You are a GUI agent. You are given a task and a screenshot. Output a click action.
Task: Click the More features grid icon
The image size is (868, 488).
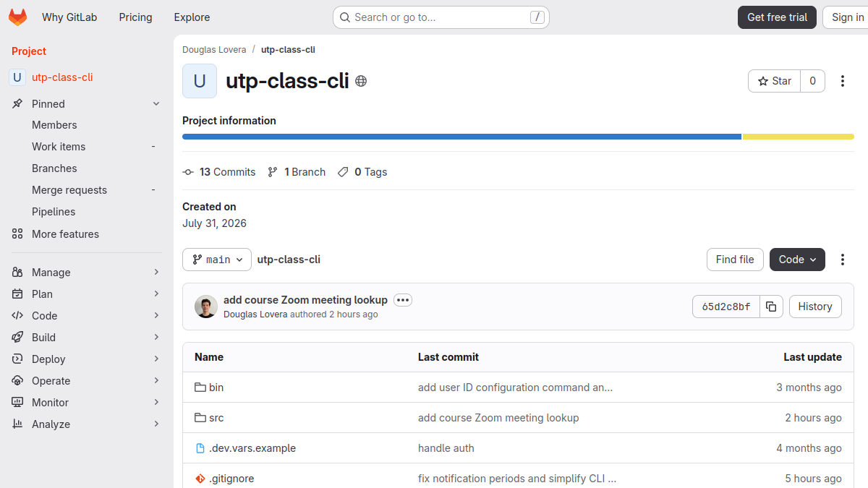click(17, 234)
